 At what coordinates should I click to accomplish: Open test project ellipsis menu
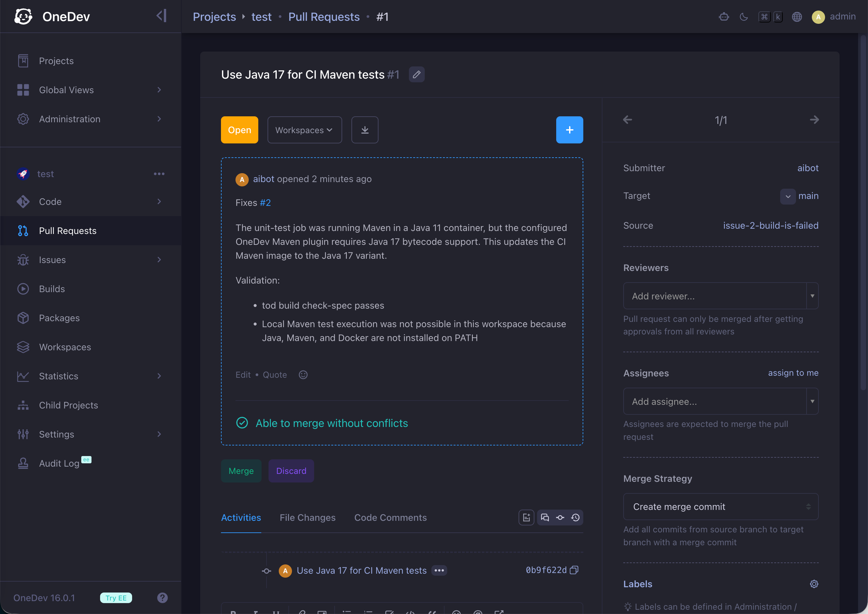point(159,173)
